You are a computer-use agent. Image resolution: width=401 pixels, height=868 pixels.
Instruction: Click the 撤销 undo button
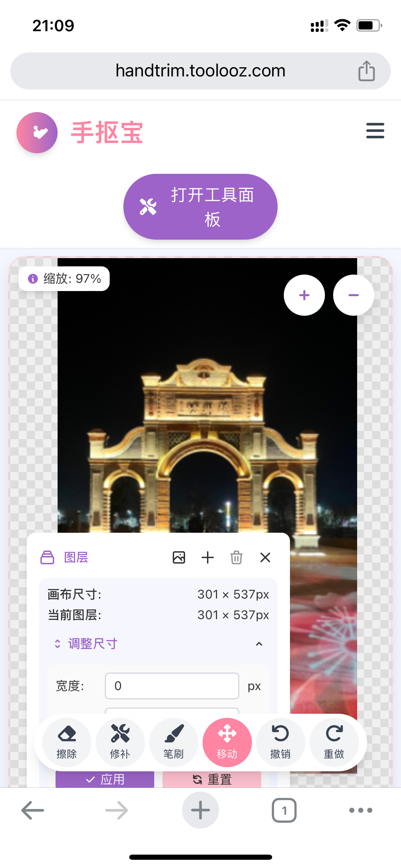(x=280, y=742)
